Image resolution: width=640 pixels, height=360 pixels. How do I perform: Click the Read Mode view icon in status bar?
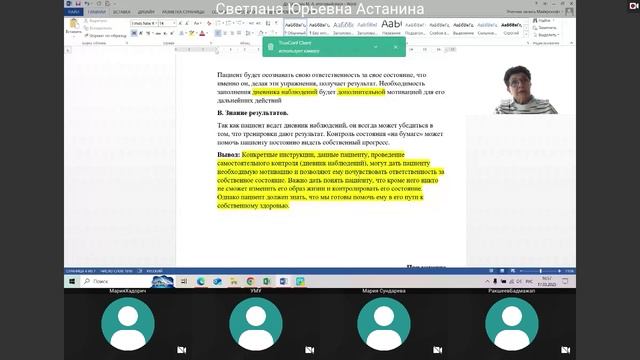pos(491,271)
